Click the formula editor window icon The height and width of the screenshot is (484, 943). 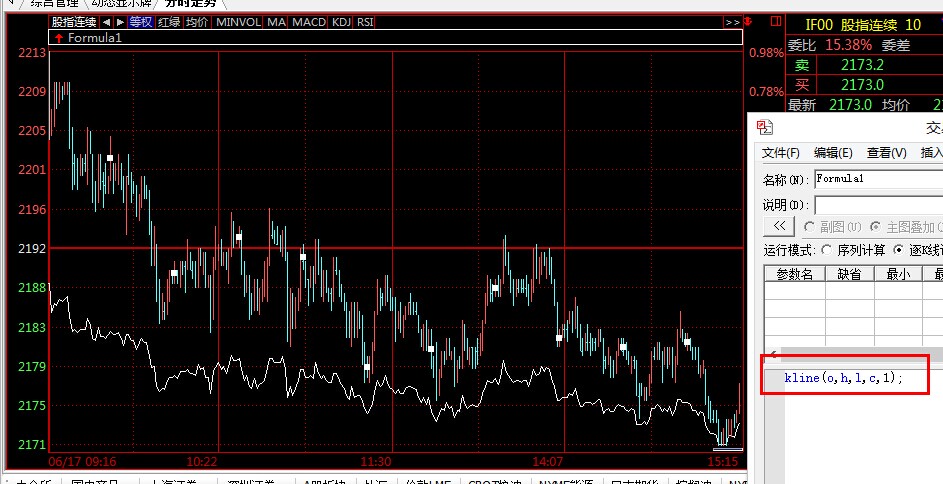point(765,127)
